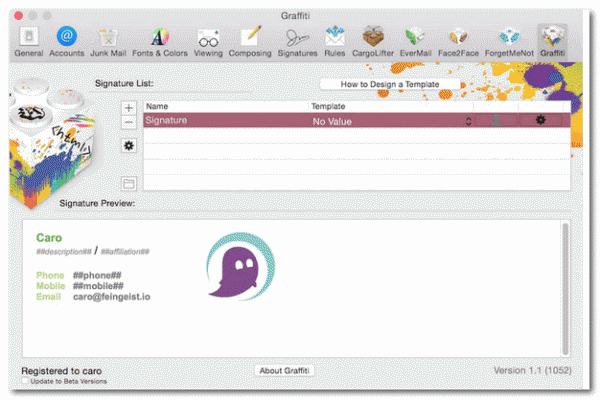The width and height of the screenshot is (600, 400).
Task: Open the Accounts preferences pane
Action: pos(67,42)
